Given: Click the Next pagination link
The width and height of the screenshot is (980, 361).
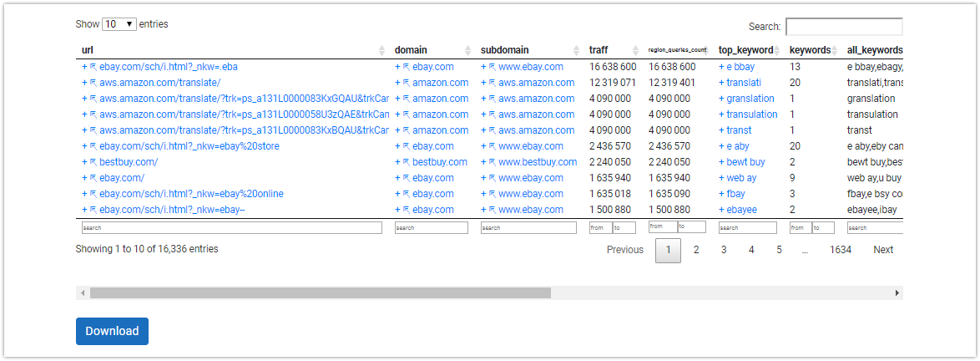Looking at the screenshot, I should click(x=883, y=250).
